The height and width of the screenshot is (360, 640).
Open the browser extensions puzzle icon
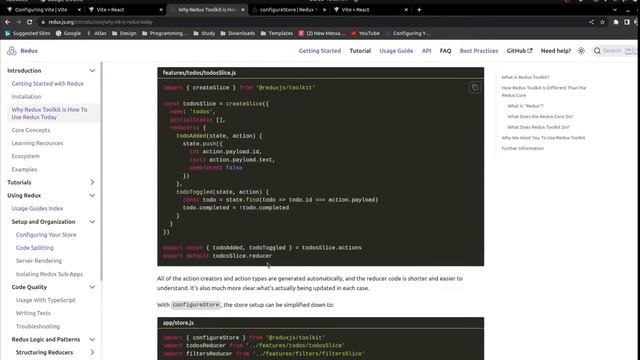[616, 22]
